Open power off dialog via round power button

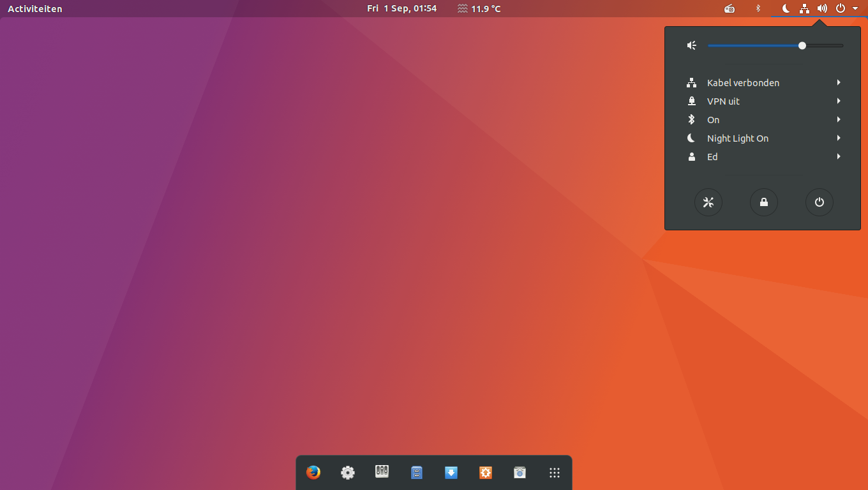point(819,202)
